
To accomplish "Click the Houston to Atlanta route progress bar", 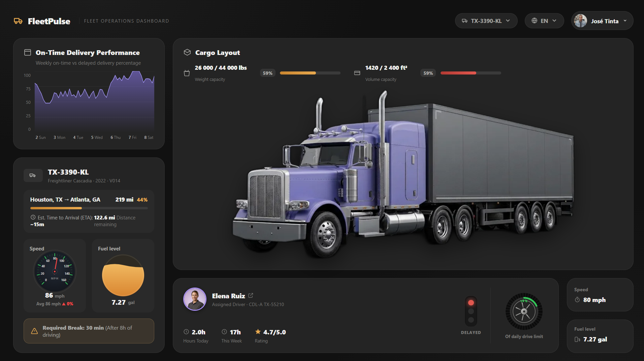I will tap(89, 208).
